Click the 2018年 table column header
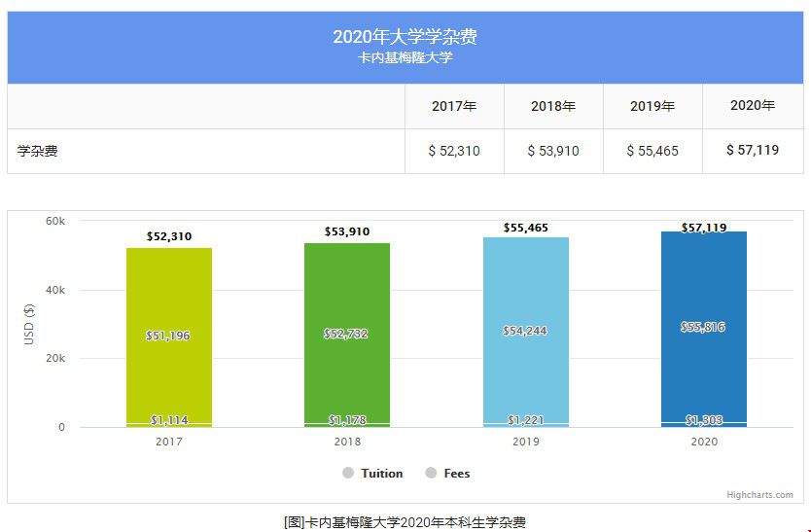This screenshot has height=532, width=811. 553,106
